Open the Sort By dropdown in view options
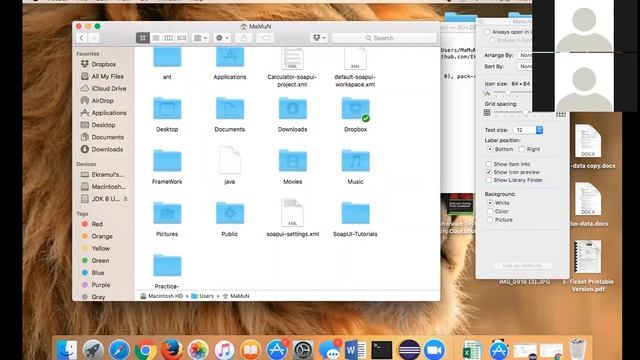Viewport: 640px width, 360px height. pos(524,66)
